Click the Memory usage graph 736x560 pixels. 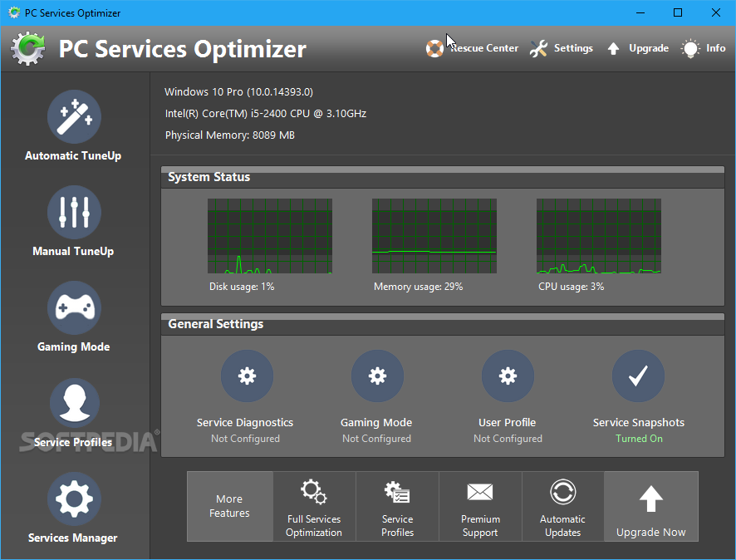coord(434,236)
